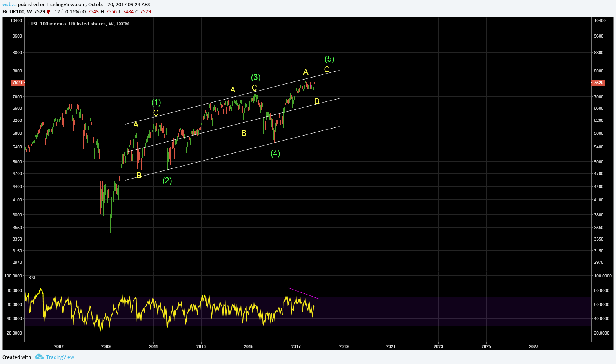
Task: Click the 2017 time axis label
Action: pyautogui.click(x=296, y=346)
